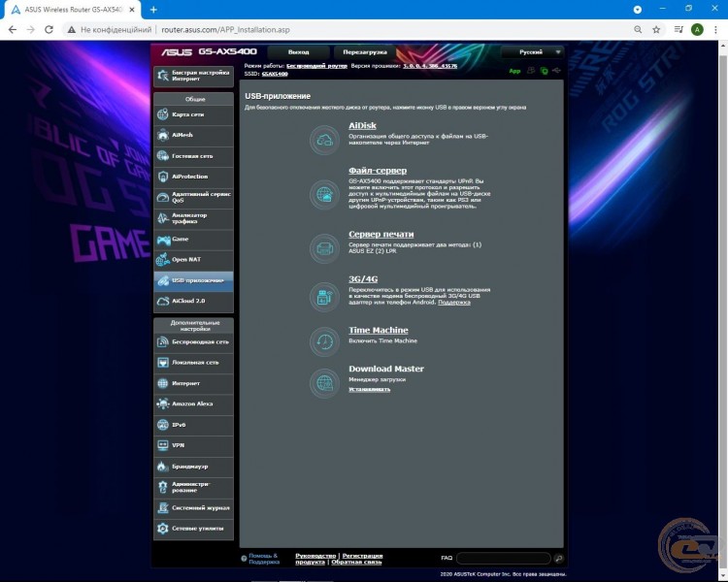The width and height of the screenshot is (728, 582).
Task: Click the Time Machine clock icon
Action: [x=324, y=342]
